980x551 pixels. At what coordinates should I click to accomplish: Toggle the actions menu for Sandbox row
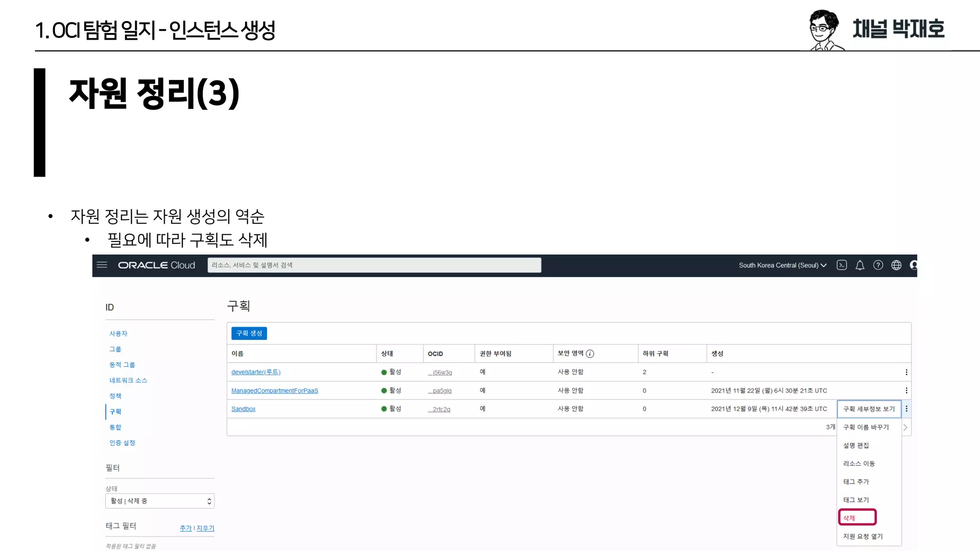point(906,408)
